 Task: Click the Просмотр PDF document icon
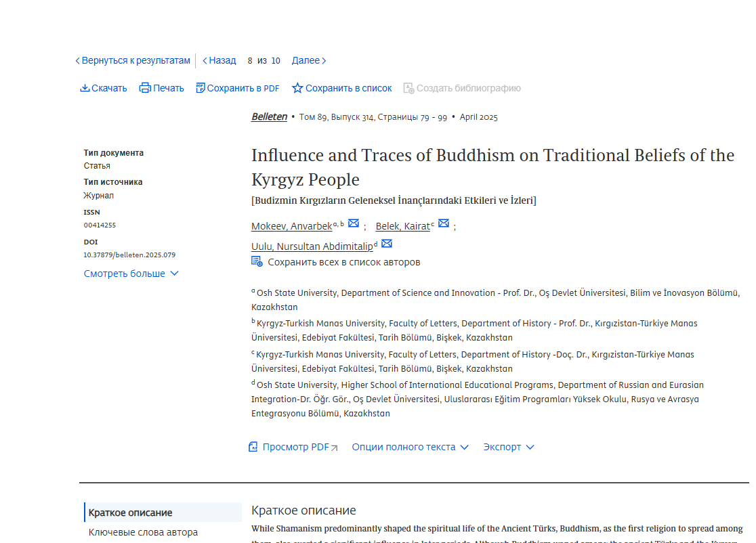[253, 447]
